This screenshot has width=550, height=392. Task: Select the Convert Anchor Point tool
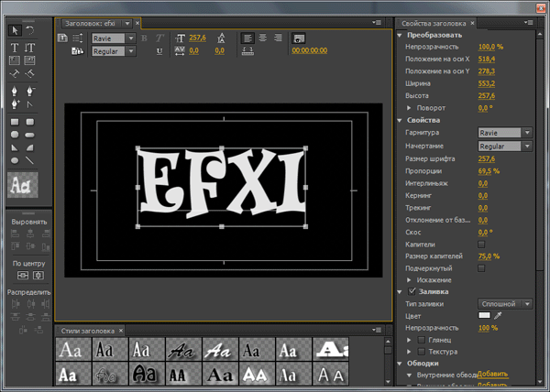coord(30,104)
